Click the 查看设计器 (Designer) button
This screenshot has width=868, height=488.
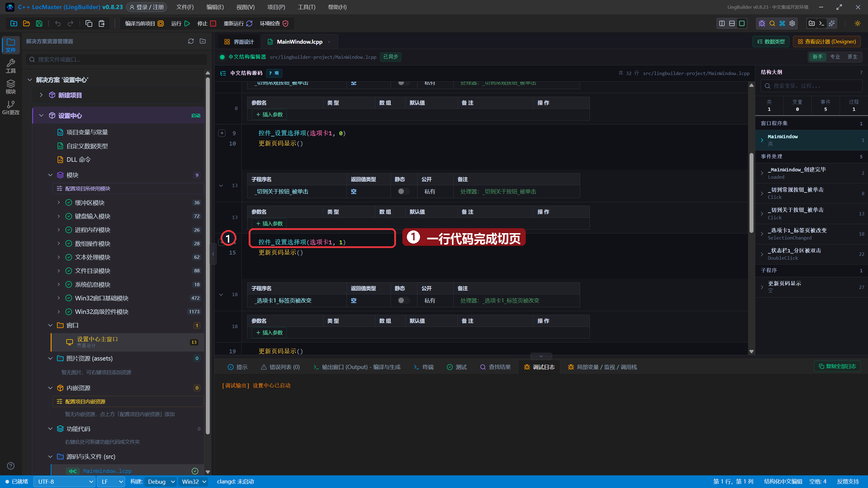coord(827,42)
